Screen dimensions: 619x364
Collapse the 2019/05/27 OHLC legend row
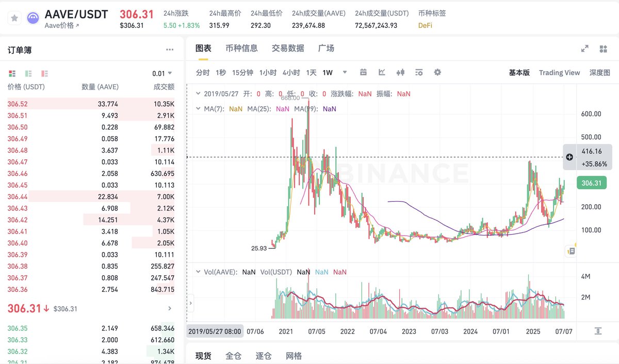[x=199, y=94]
